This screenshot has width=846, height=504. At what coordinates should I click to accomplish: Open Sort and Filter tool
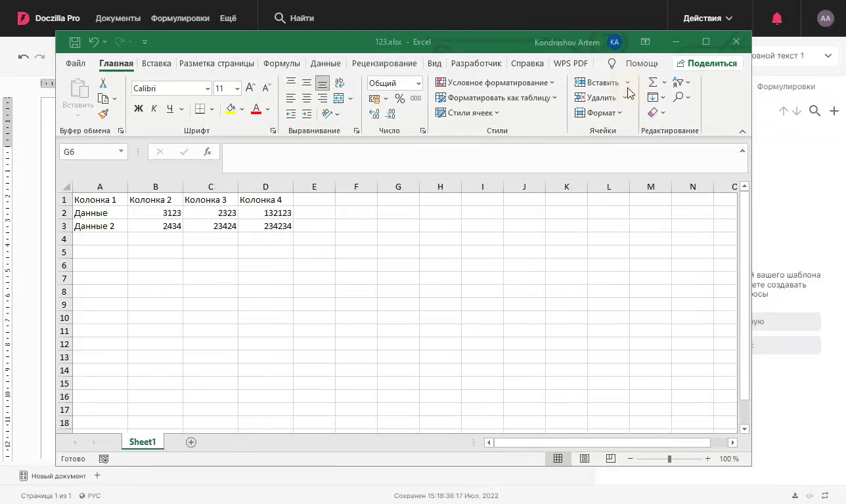coord(678,83)
